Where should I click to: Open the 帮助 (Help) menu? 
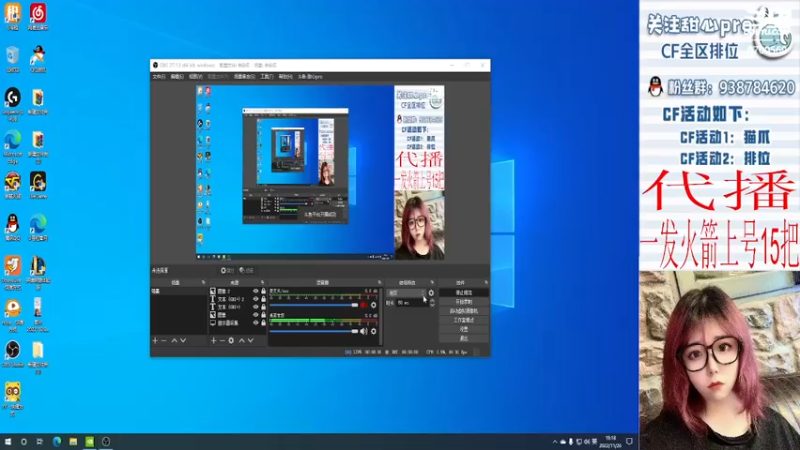(x=285, y=77)
